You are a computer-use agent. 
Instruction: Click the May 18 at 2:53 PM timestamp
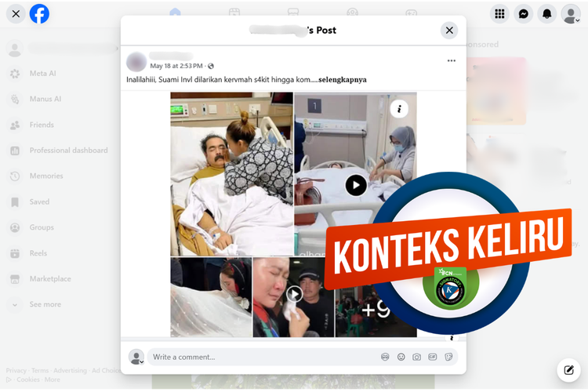(176, 66)
